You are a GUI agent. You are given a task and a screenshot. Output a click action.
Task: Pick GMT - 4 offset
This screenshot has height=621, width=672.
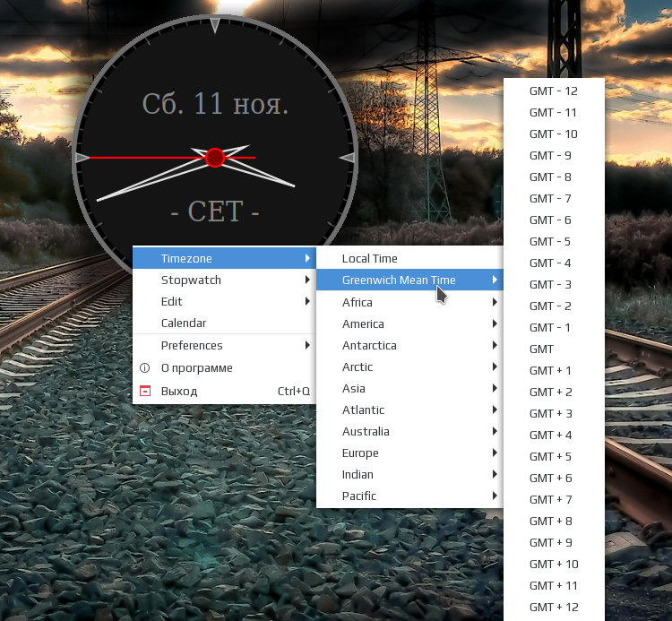554,263
